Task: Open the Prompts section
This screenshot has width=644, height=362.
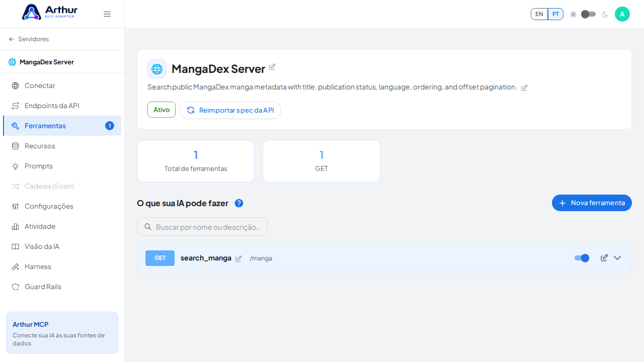Action: (x=62, y=166)
